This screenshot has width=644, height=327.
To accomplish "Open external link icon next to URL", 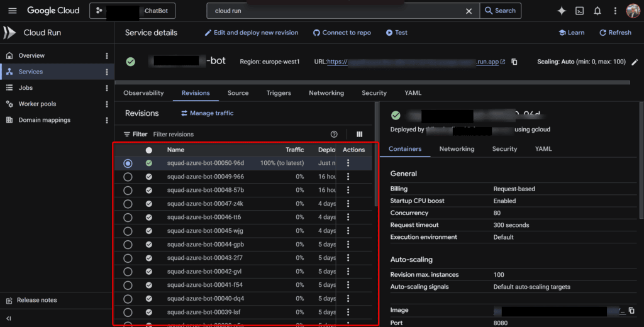I will tap(502, 62).
